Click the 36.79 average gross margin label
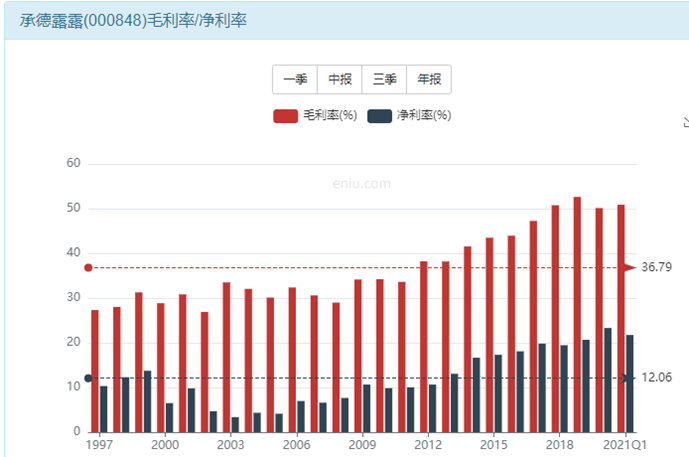 [656, 267]
